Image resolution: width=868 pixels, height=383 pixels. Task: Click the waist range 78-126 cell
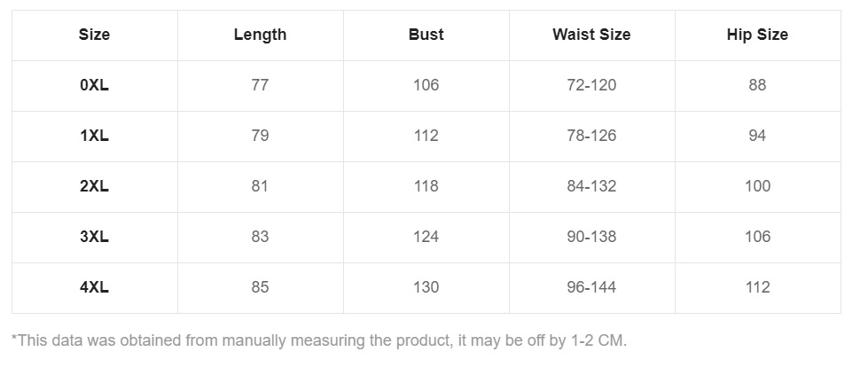click(591, 136)
